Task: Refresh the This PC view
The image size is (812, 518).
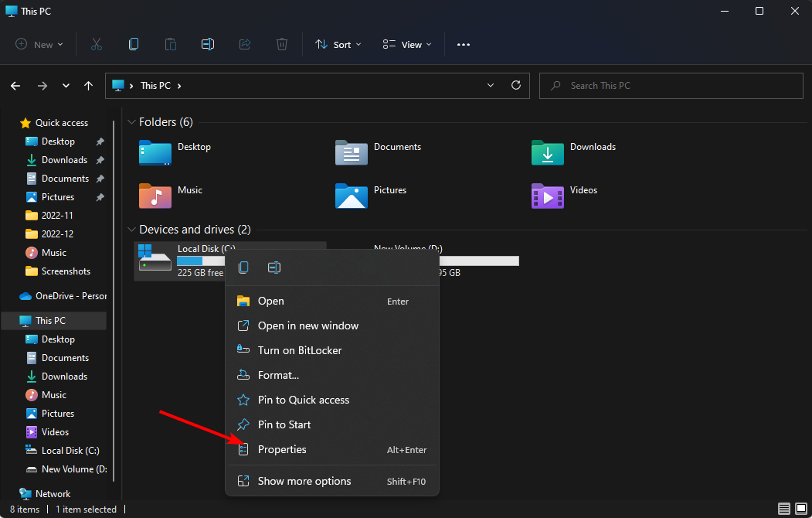Action: click(x=516, y=86)
